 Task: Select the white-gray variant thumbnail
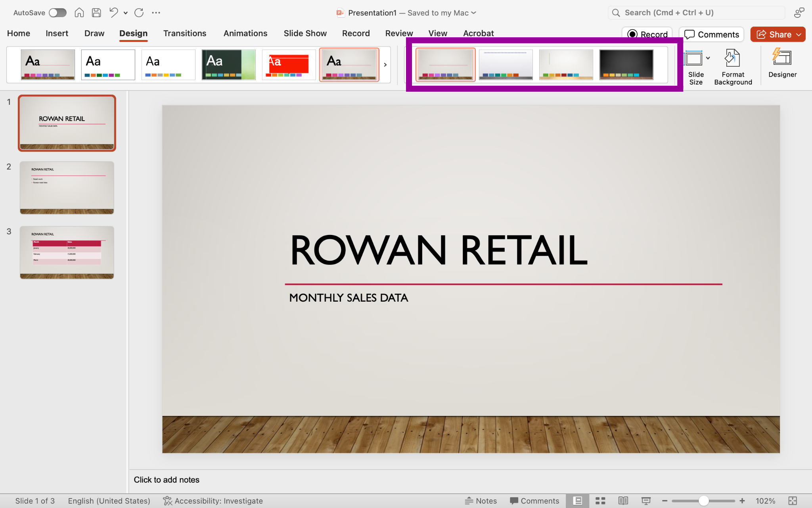(x=506, y=65)
